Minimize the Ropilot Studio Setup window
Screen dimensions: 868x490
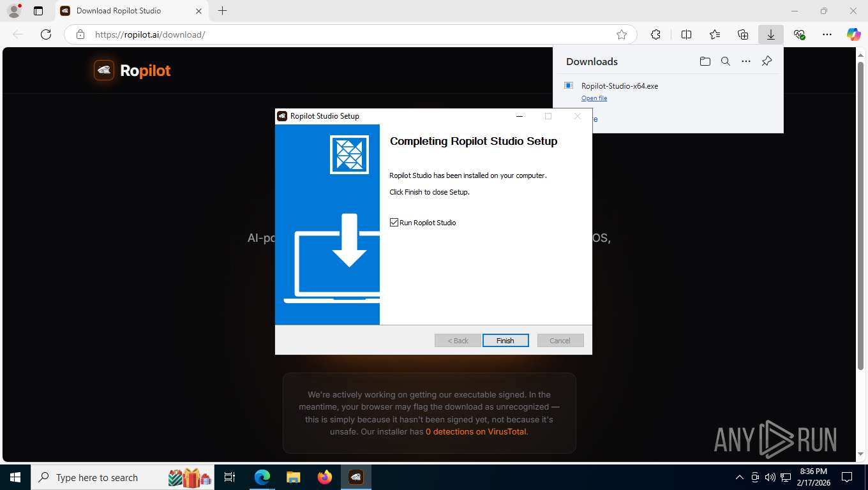[520, 116]
